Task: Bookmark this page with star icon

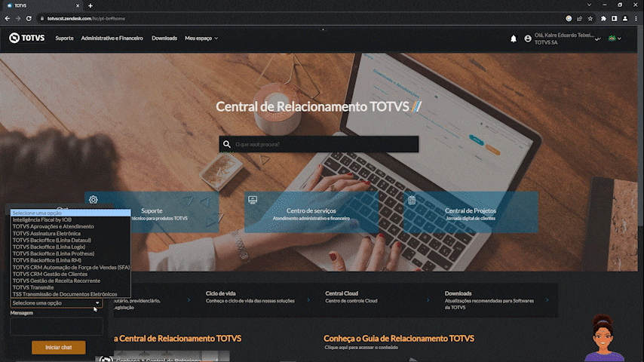Action: tap(590, 19)
